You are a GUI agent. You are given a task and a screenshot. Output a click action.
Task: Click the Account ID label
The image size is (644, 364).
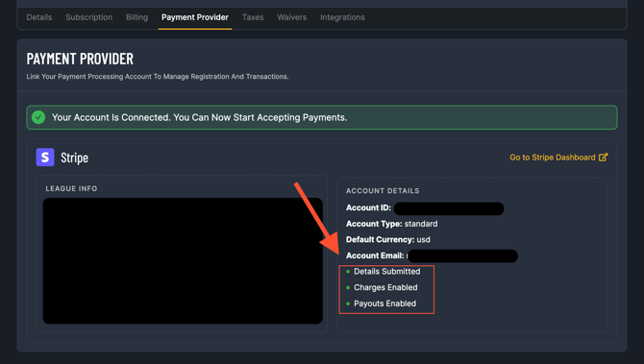368,208
